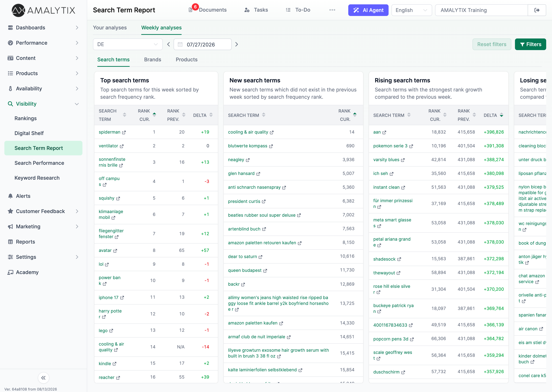552x392 pixels.
Task: Switch to the Brands sub-tab
Action: 153,60
